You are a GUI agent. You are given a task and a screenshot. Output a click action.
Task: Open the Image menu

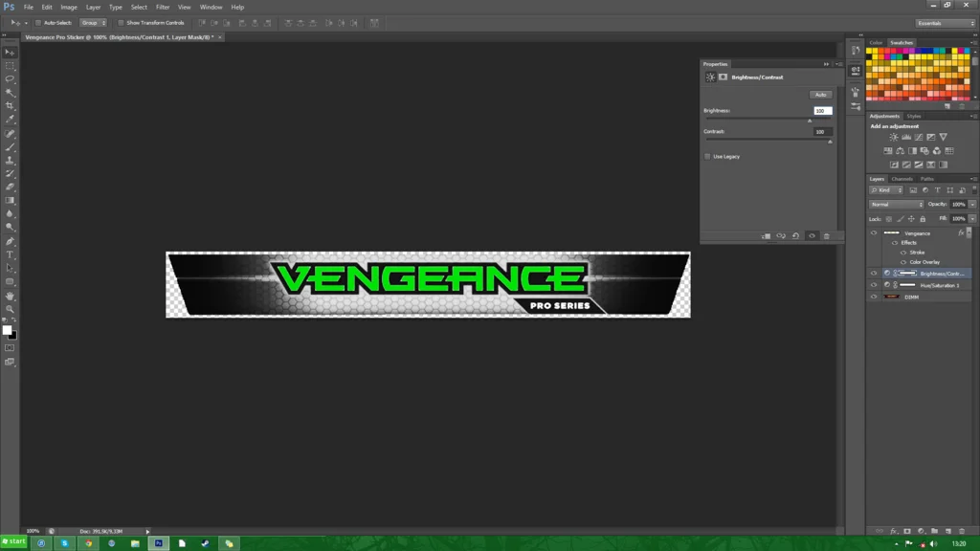[x=69, y=8]
